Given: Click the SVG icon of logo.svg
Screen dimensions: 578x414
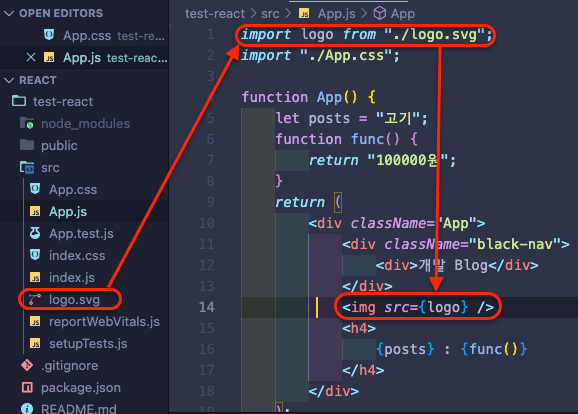Looking at the screenshot, I should pyautogui.click(x=35, y=299).
